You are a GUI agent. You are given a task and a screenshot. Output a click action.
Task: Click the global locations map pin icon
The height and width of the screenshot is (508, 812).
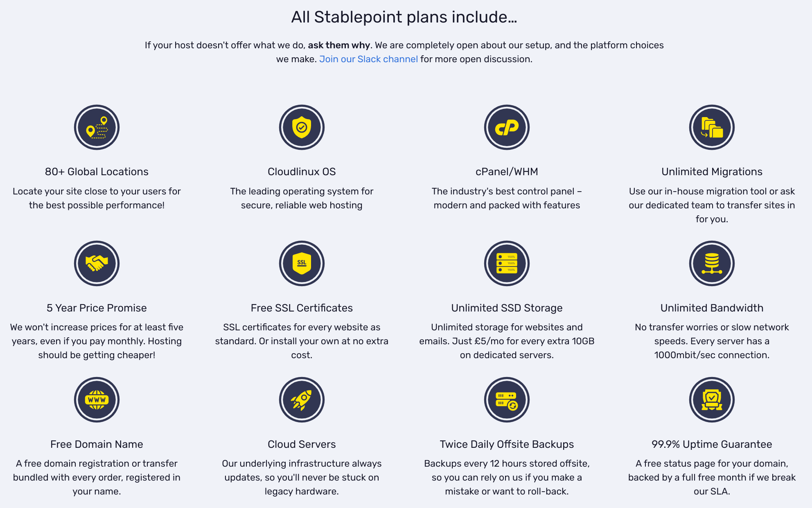pos(97,127)
